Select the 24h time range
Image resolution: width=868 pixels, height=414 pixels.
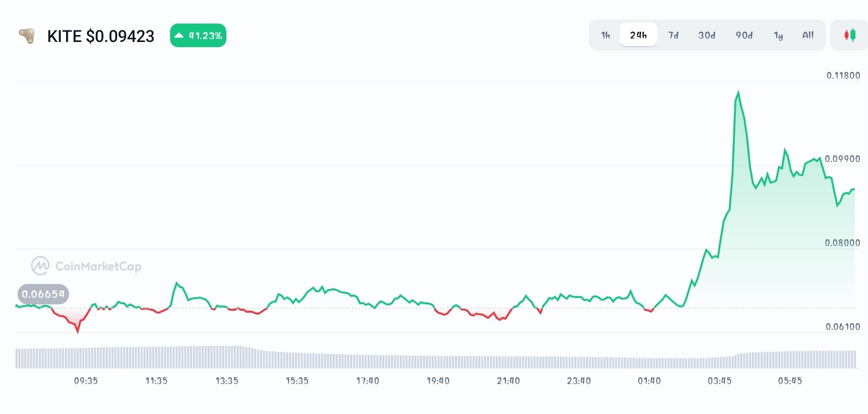coord(638,35)
